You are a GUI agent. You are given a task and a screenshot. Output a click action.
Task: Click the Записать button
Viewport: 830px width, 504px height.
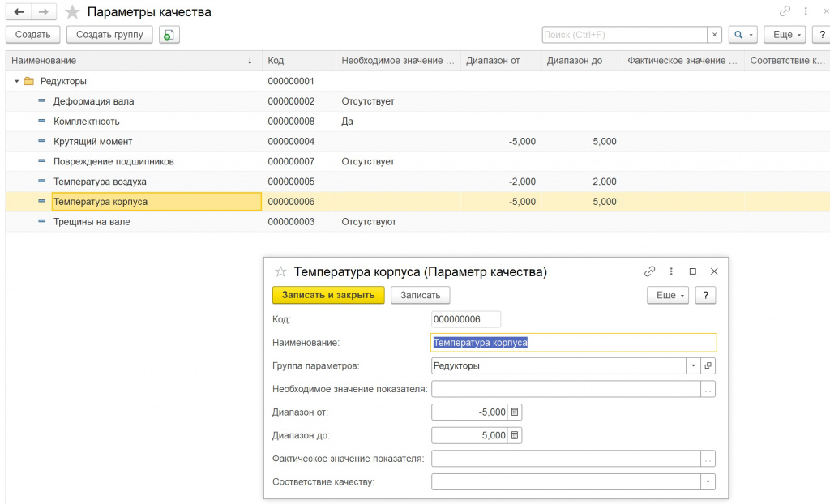[x=421, y=296]
